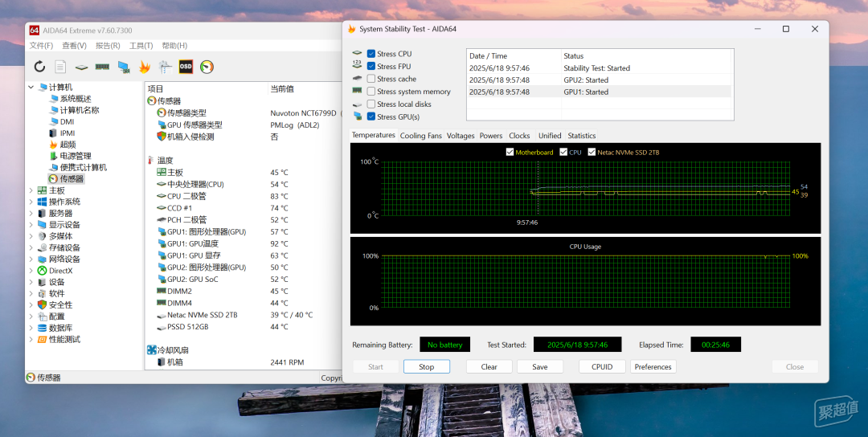Launch stability test via flame toolbar icon
This screenshot has width=868, height=437.
tap(145, 67)
